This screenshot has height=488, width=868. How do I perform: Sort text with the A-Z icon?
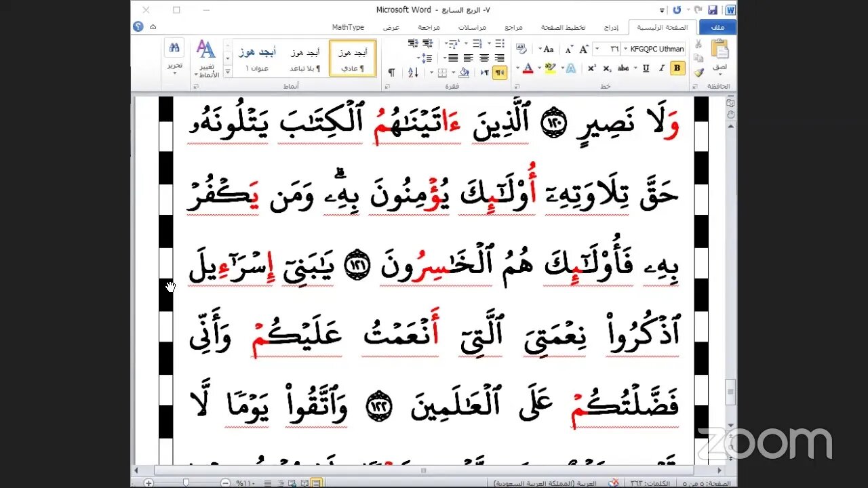413,73
